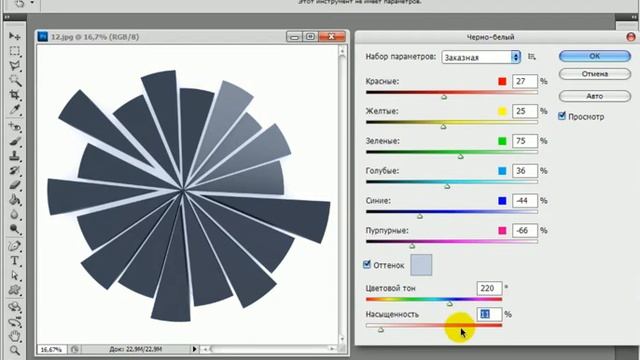Select the Hand tool
The width and height of the screenshot is (640, 360).
point(15,337)
